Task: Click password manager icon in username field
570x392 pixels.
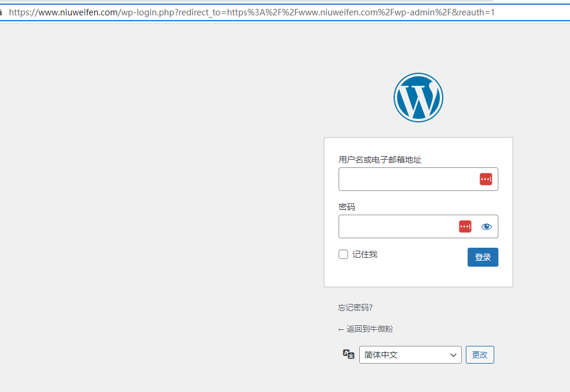Action: point(485,179)
